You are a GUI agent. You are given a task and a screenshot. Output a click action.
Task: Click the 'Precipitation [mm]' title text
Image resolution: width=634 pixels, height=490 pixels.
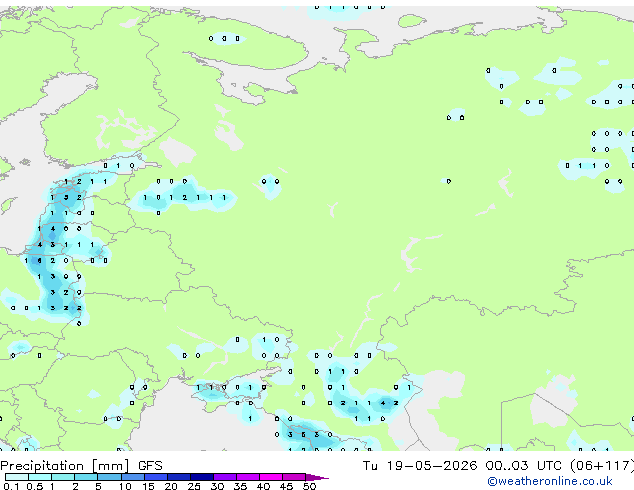(65, 466)
